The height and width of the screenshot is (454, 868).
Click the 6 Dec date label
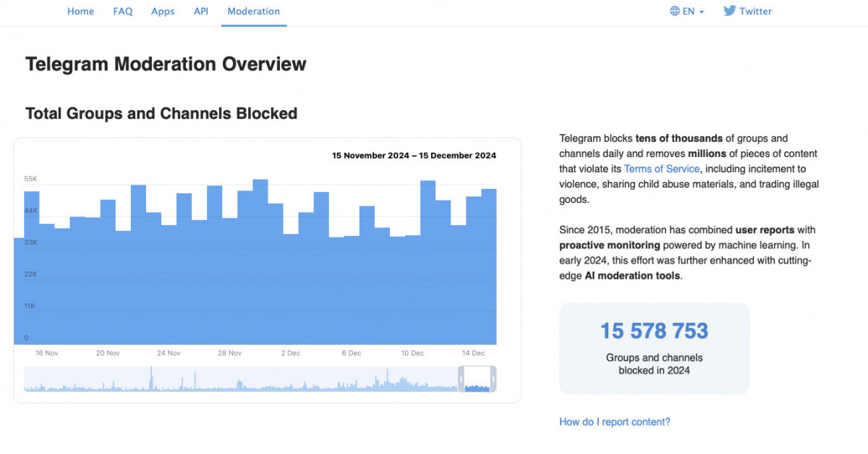tap(352, 353)
